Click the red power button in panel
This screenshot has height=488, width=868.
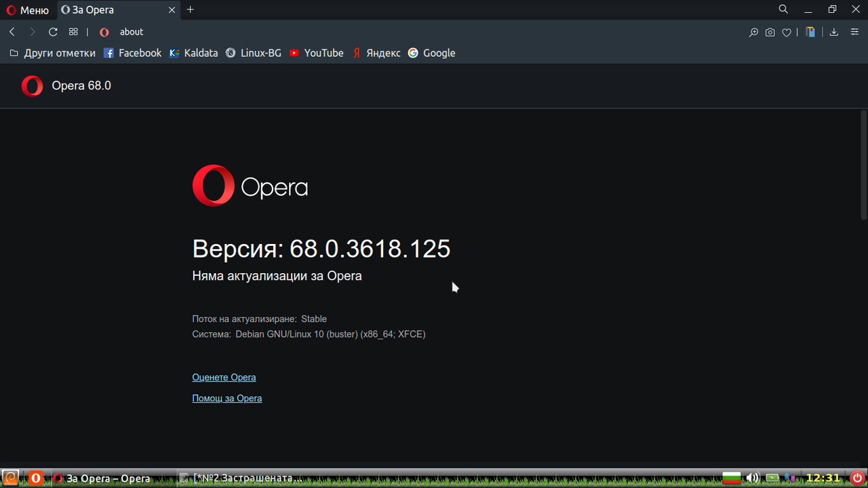tap(858, 478)
